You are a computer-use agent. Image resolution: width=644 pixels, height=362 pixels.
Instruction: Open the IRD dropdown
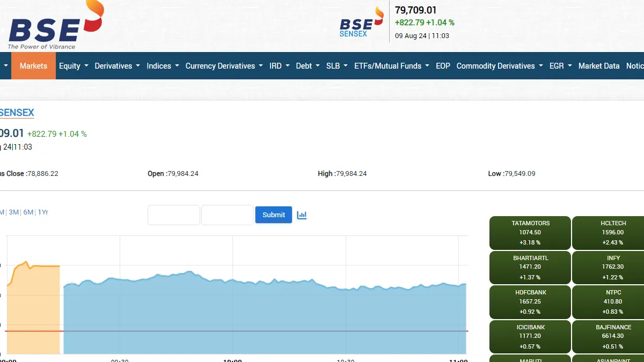pos(280,66)
